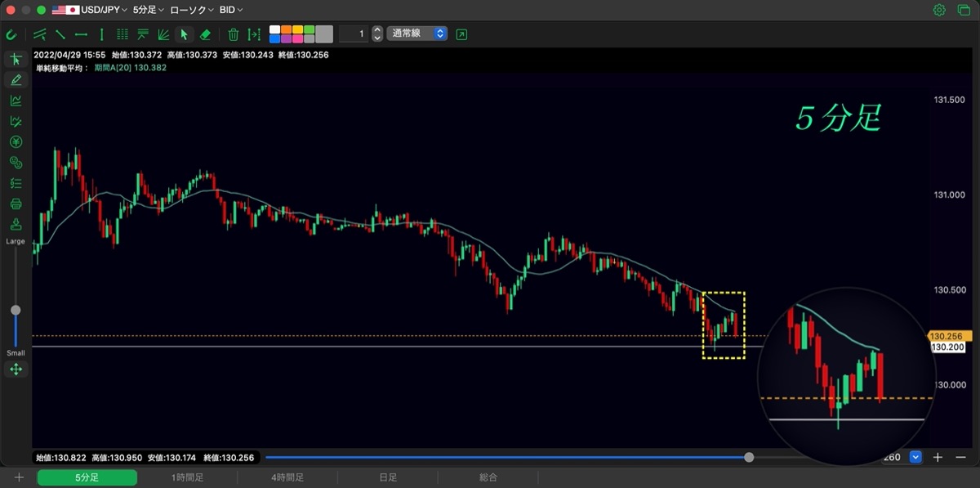Select the eraser tool

coord(205,34)
